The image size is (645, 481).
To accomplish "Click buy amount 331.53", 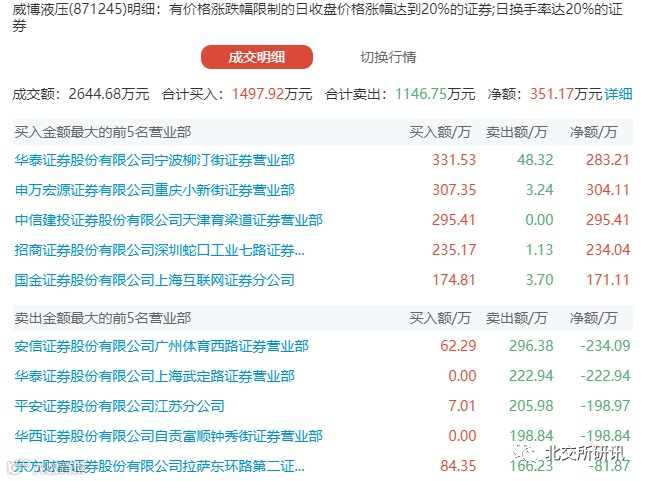I will pos(454,160).
